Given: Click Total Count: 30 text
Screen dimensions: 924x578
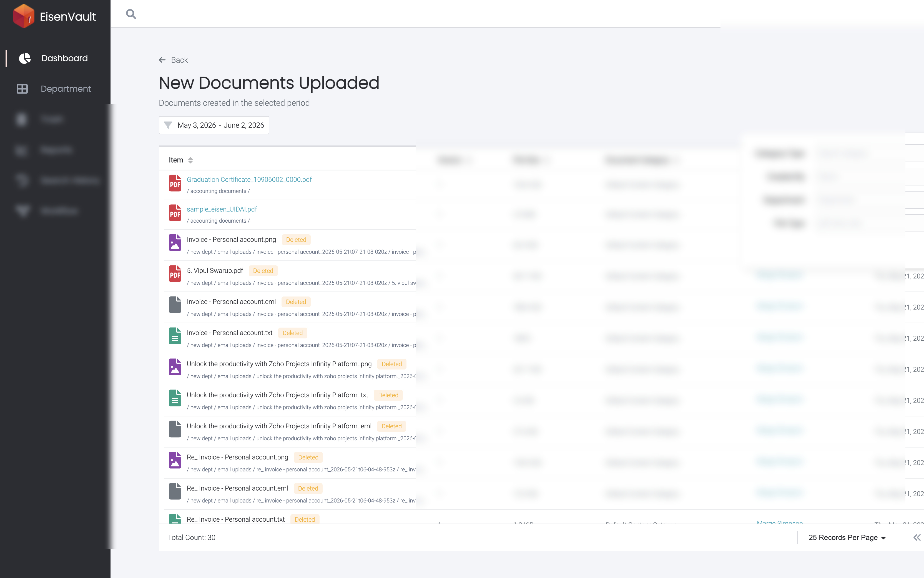Looking at the screenshot, I should click(x=192, y=537).
